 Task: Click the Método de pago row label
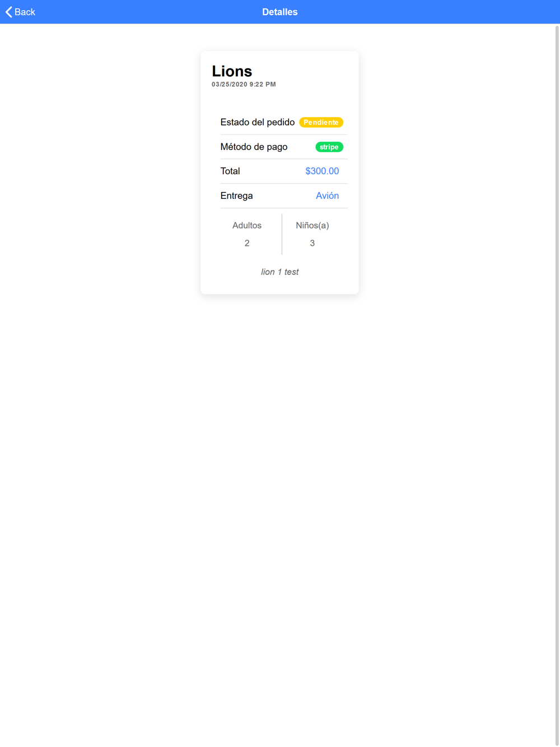click(x=254, y=147)
